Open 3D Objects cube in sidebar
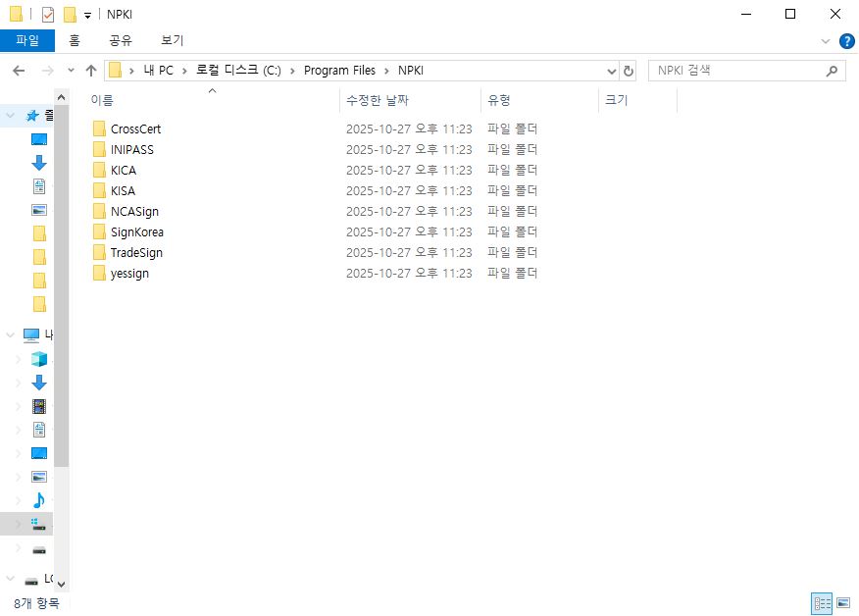859x616 pixels. [39, 359]
